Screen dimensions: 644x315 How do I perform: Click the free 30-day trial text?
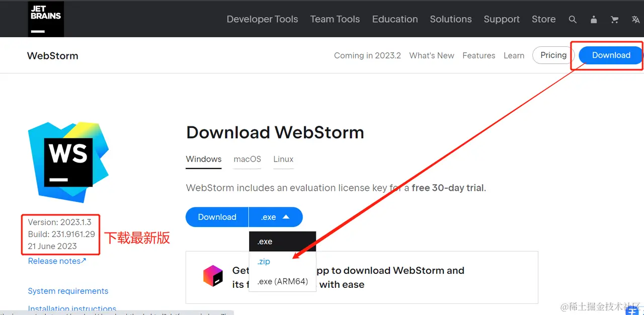[x=448, y=188]
